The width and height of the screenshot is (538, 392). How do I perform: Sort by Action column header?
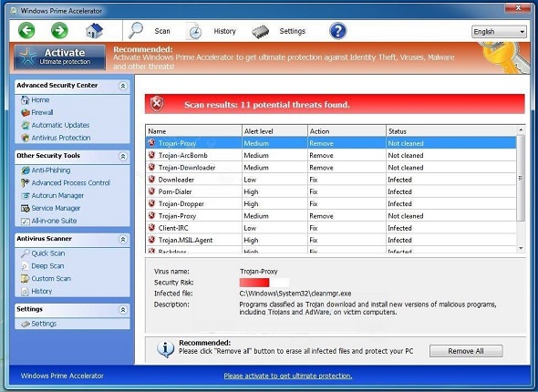pyautogui.click(x=347, y=131)
